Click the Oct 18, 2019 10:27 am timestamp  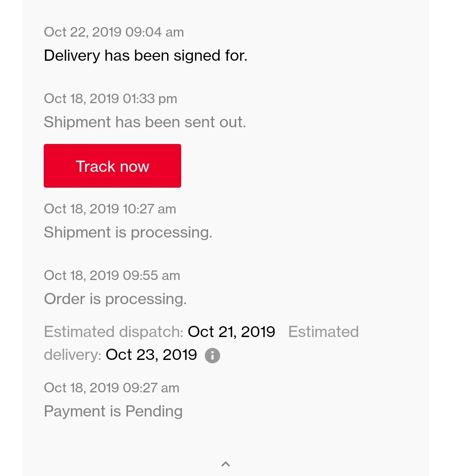(110, 209)
